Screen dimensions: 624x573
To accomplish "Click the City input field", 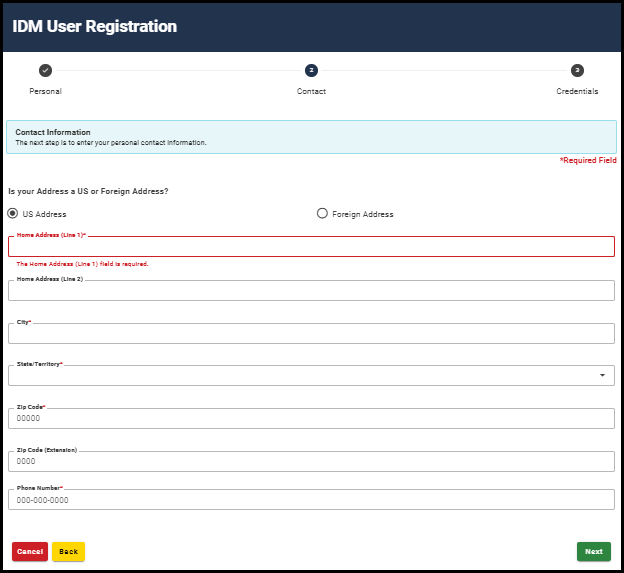I will coord(311,334).
